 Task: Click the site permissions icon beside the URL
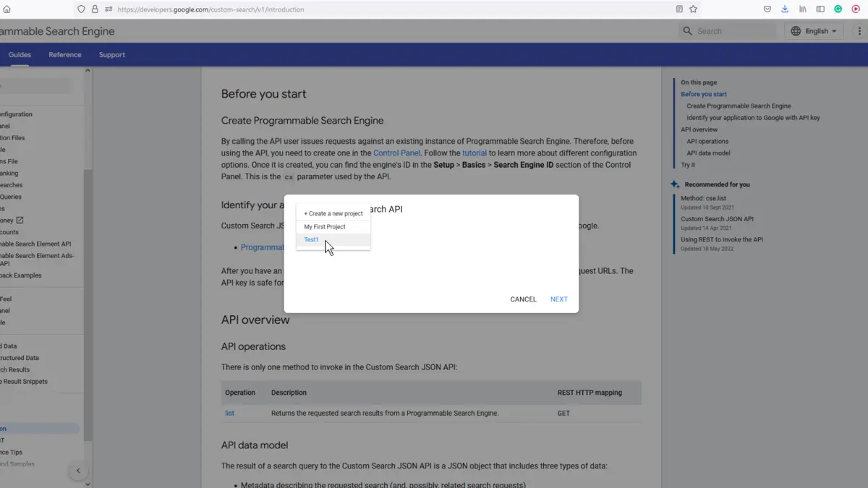[109, 9]
